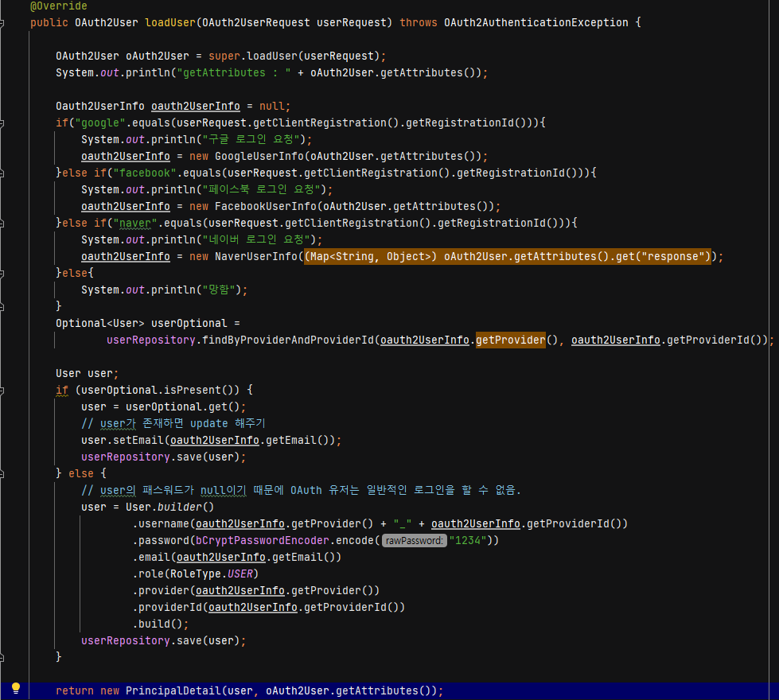
Task: Click the PrincipalDetail constructor call
Action: (173, 691)
